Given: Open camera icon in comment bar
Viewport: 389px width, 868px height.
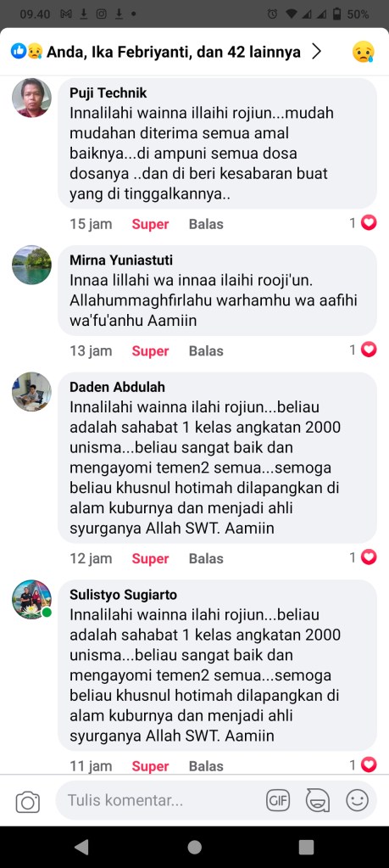Looking at the screenshot, I should coord(28,801).
